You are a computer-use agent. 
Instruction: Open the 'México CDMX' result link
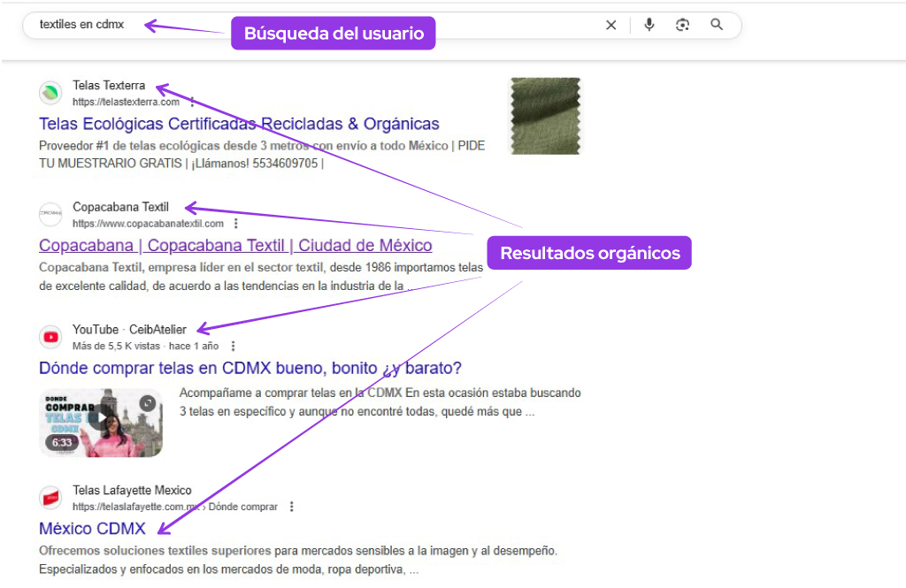(x=92, y=529)
